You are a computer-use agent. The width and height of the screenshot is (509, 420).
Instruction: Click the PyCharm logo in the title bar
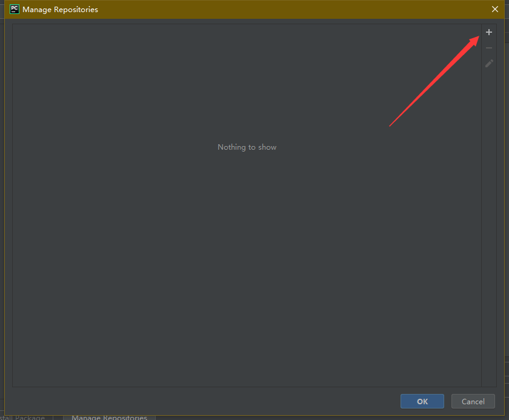pos(13,9)
